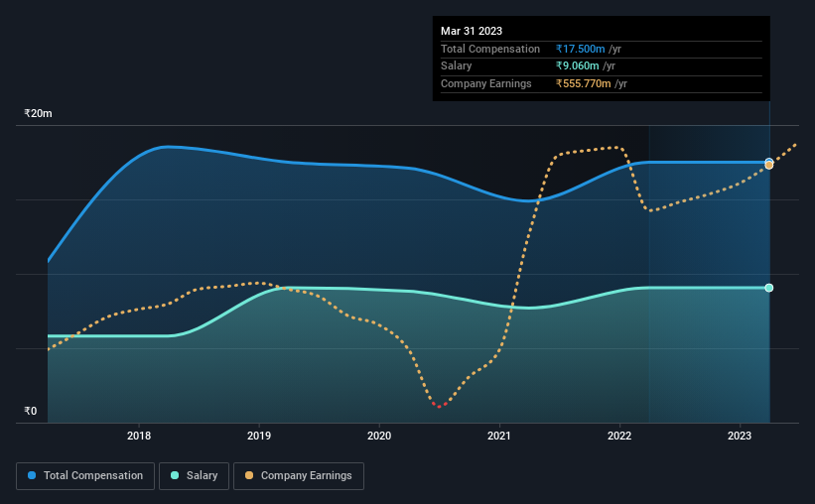The image size is (815, 504).
Task: Toggle the Company Earnings legend button
Action: (x=299, y=476)
